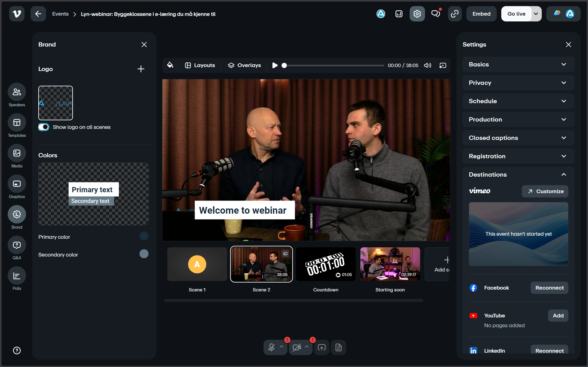588x367 pixels.
Task: Reconnect the Facebook destination
Action: click(549, 288)
